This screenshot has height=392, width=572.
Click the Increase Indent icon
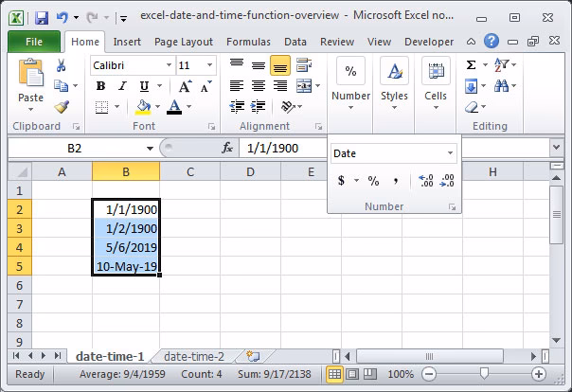pyautogui.click(x=258, y=106)
